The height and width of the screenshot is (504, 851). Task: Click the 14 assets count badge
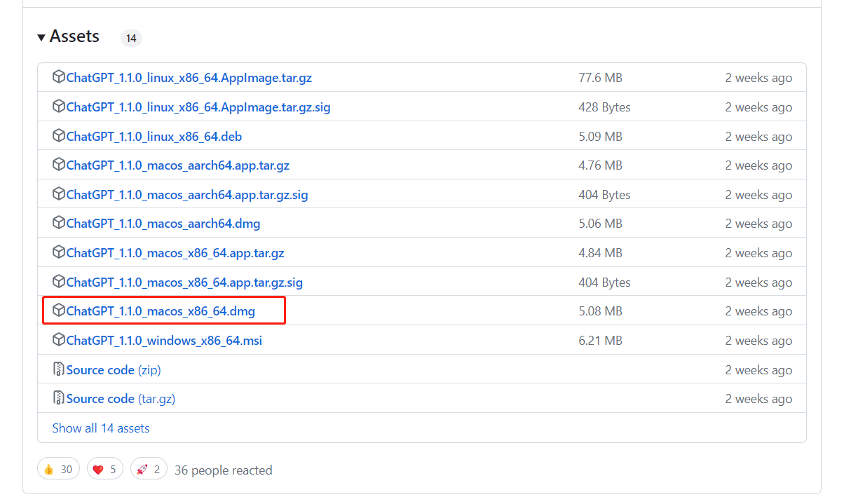pyautogui.click(x=131, y=39)
